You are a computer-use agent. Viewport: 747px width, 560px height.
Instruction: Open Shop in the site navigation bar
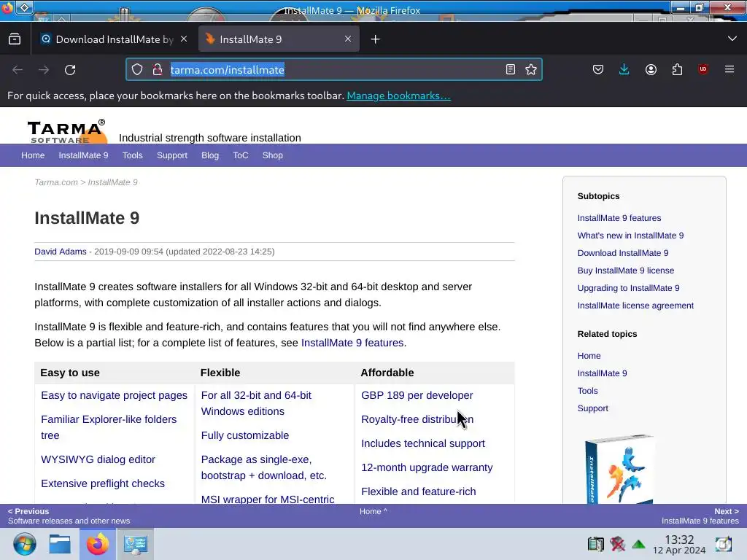pos(273,155)
